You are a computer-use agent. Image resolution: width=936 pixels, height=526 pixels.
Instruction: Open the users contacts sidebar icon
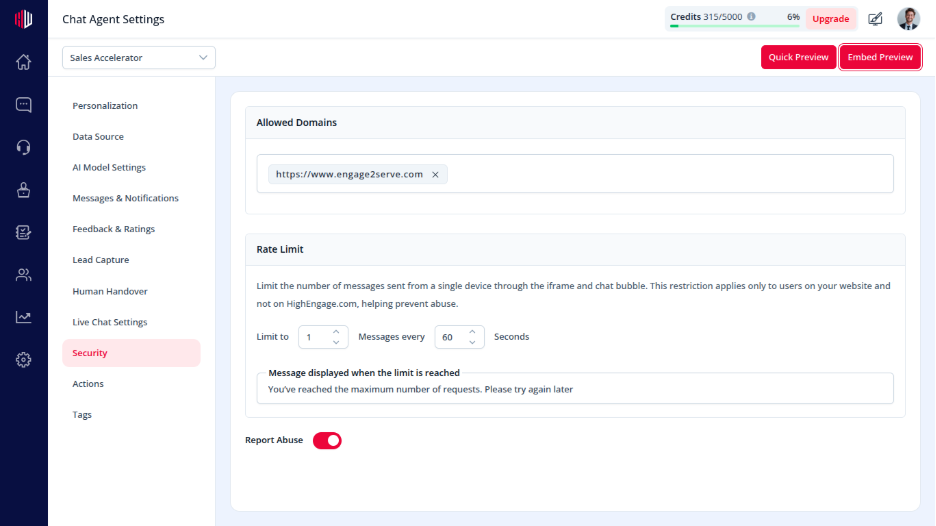[x=23, y=275]
